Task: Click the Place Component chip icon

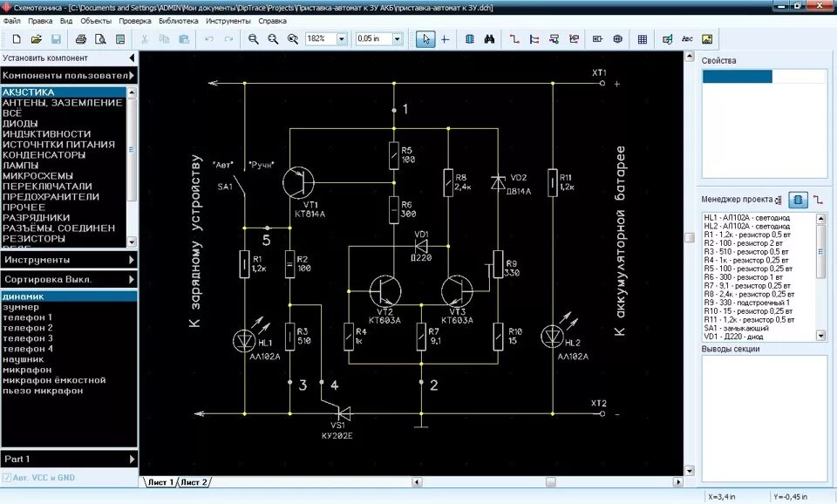Action: [x=470, y=39]
